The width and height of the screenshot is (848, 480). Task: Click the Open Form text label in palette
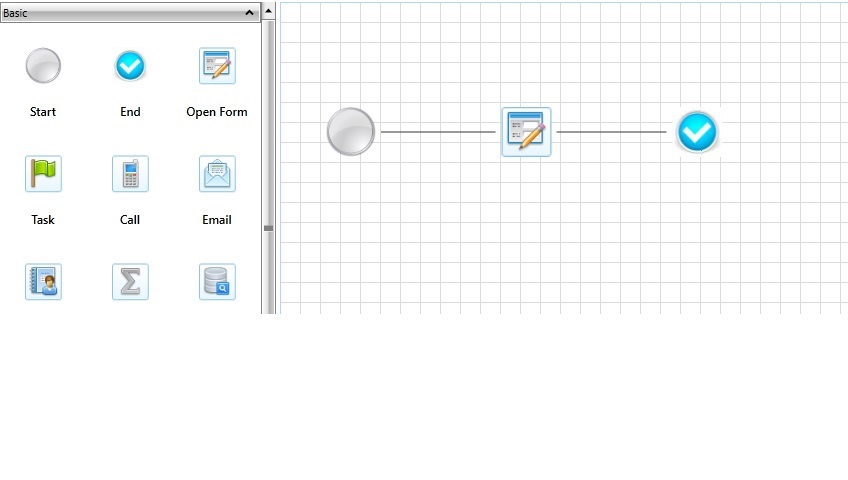(217, 112)
